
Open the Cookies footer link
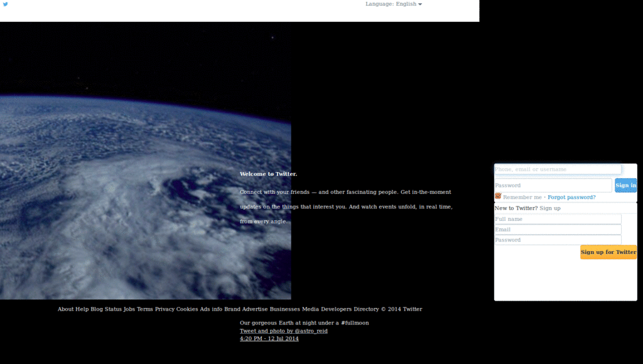pyautogui.click(x=186, y=309)
